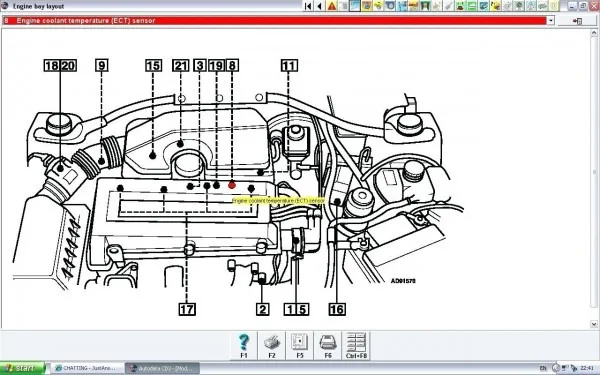Image resolution: width=600 pixels, height=375 pixels.
Task: Go to first page using skip-back arrow
Action: click(308, 6)
